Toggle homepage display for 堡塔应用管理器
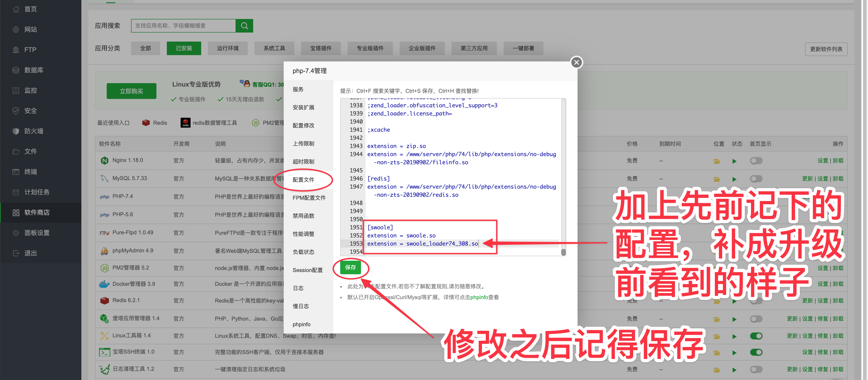Viewport: 868px width, 380px height. point(756,319)
